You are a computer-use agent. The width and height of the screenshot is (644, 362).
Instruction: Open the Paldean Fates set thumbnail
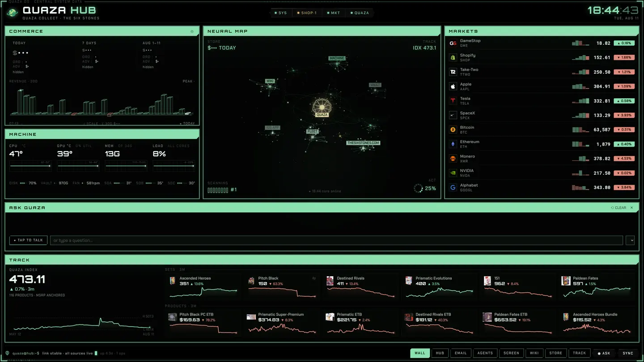[x=566, y=281]
